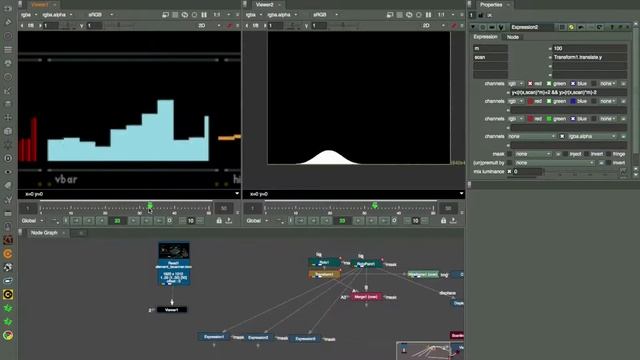Toggle the rgba.alpha channel checkbox
This screenshot has width=640, height=360.
point(562,136)
